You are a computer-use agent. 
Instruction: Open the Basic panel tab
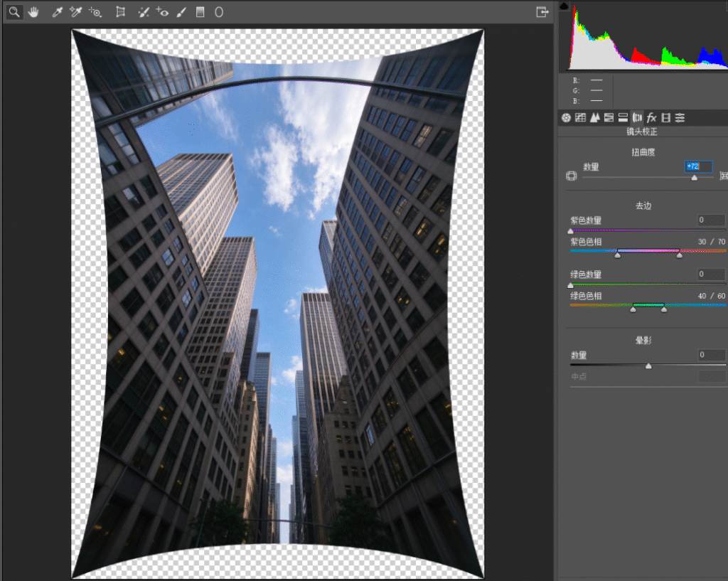[566, 118]
